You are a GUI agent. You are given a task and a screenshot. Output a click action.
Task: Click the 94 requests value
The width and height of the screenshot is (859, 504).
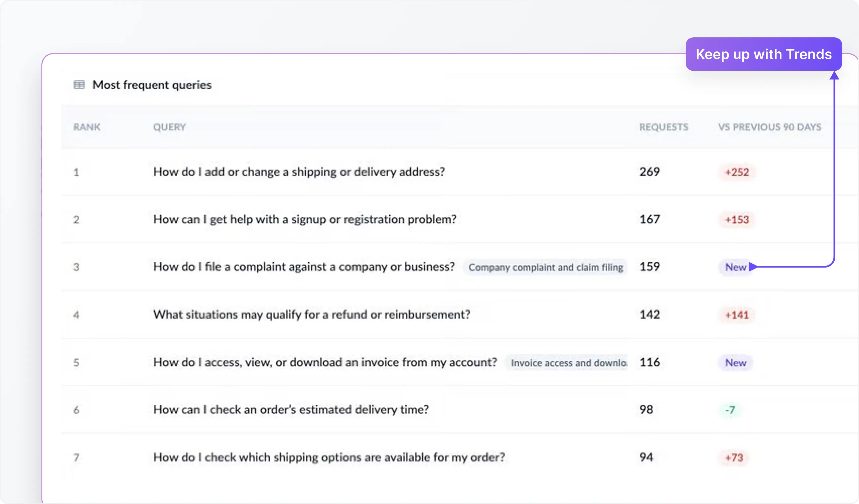coord(646,457)
